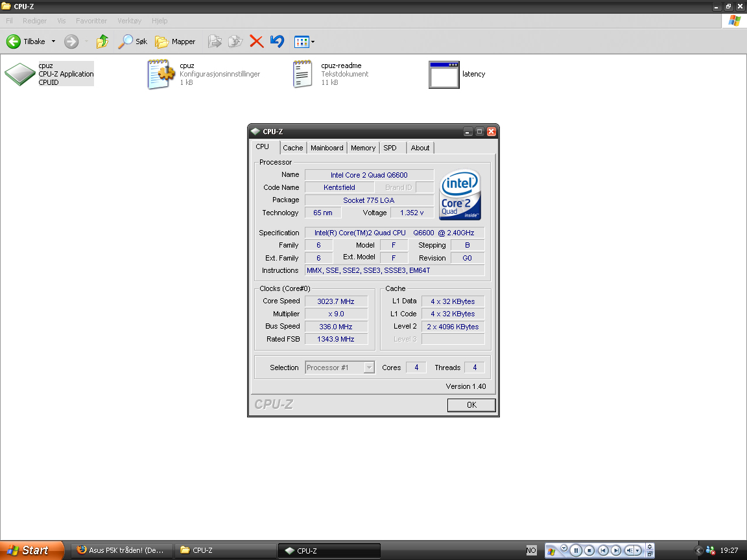Skip to next track in media toolbar
This screenshot has height=560, width=747.
pyautogui.click(x=615, y=550)
